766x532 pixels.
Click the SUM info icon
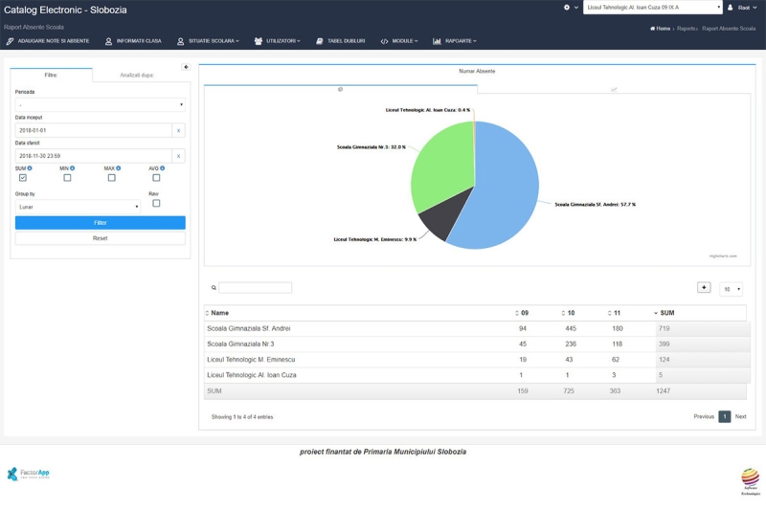click(29, 168)
